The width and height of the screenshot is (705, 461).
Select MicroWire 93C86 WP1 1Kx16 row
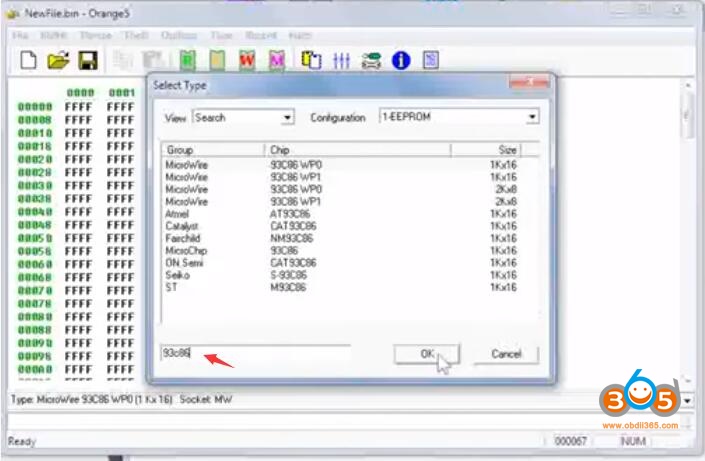(342, 177)
